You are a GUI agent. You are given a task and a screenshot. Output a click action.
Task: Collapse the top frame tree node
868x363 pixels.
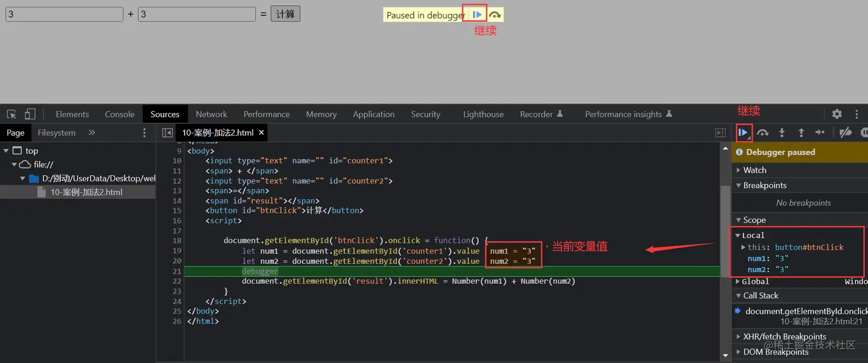coord(6,151)
